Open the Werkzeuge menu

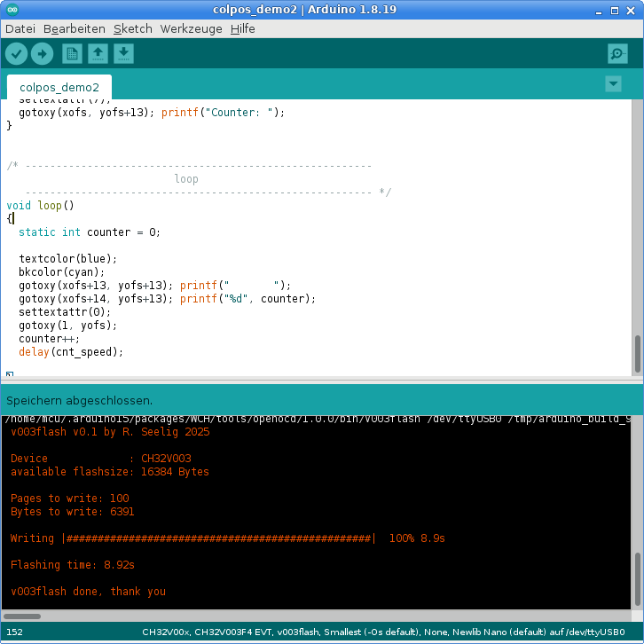[x=192, y=28]
